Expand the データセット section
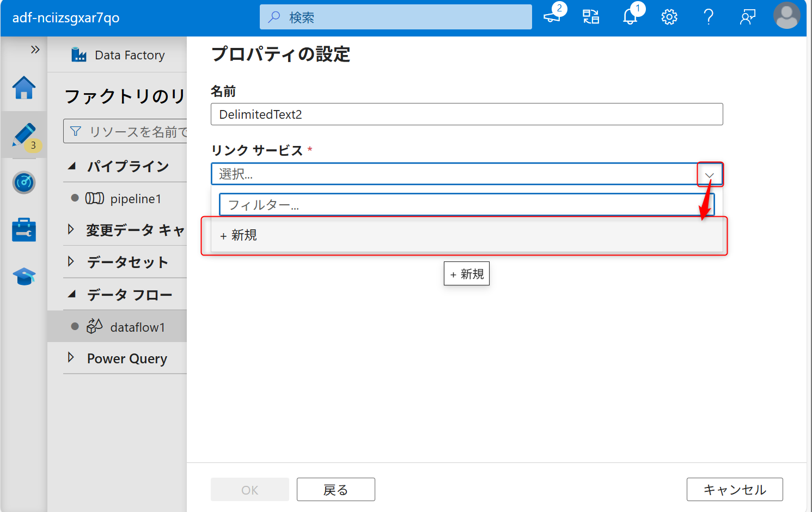 coord(71,262)
